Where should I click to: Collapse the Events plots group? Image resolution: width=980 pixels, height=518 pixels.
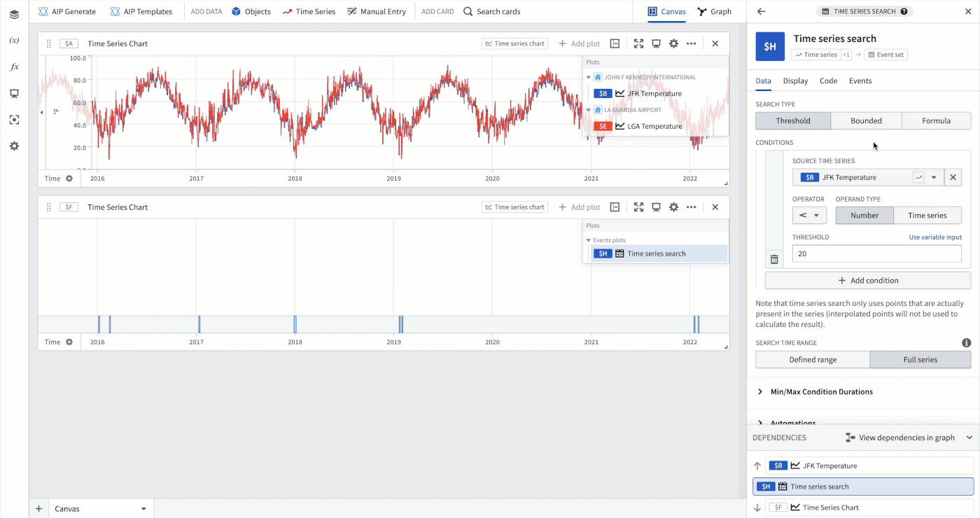click(589, 240)
